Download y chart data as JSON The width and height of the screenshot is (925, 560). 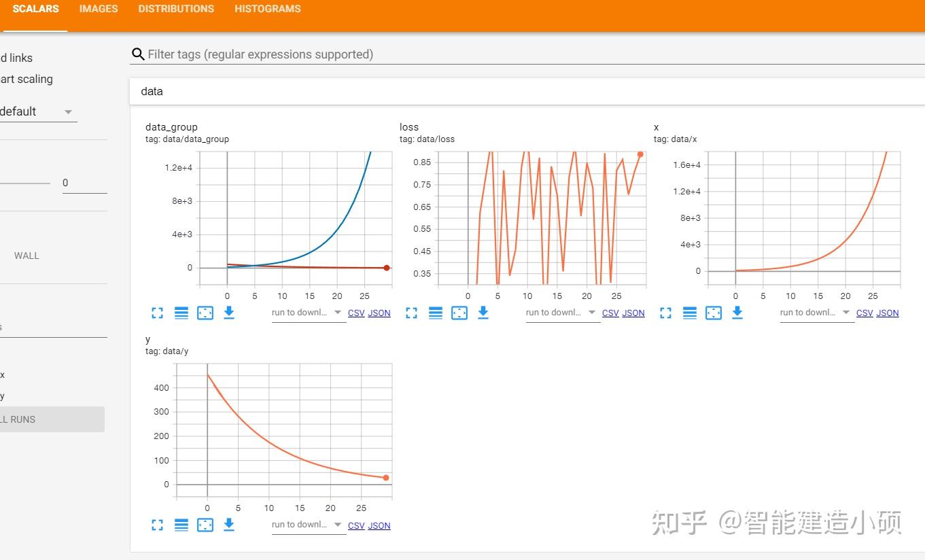[379, 525]
